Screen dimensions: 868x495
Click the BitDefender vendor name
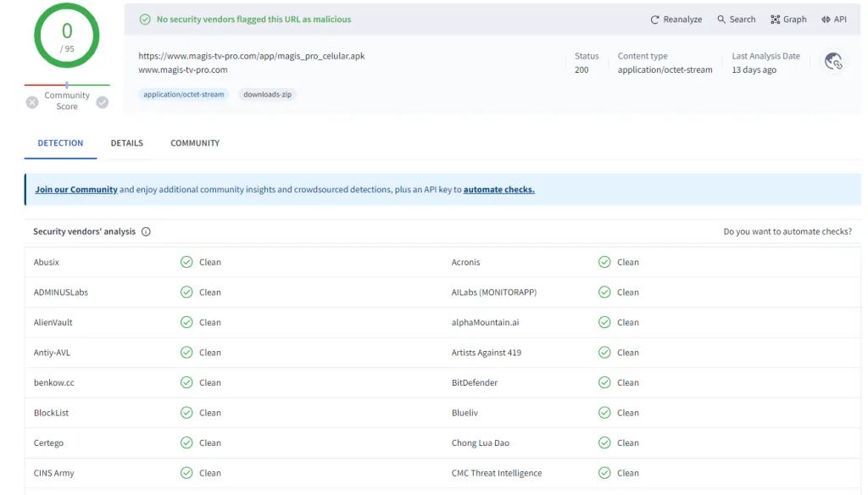pos(475,382)
